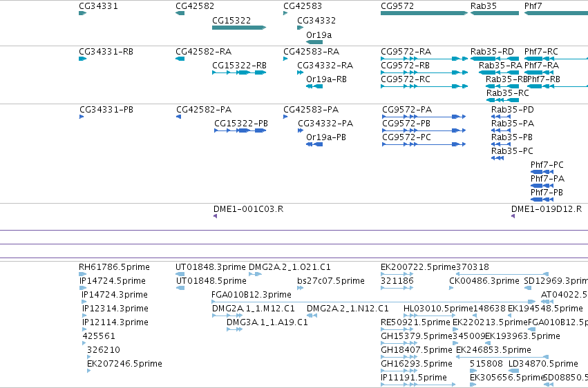Select the DME1-001C03.R feature
Screen dimensions: 588x388
pos(248,209)
